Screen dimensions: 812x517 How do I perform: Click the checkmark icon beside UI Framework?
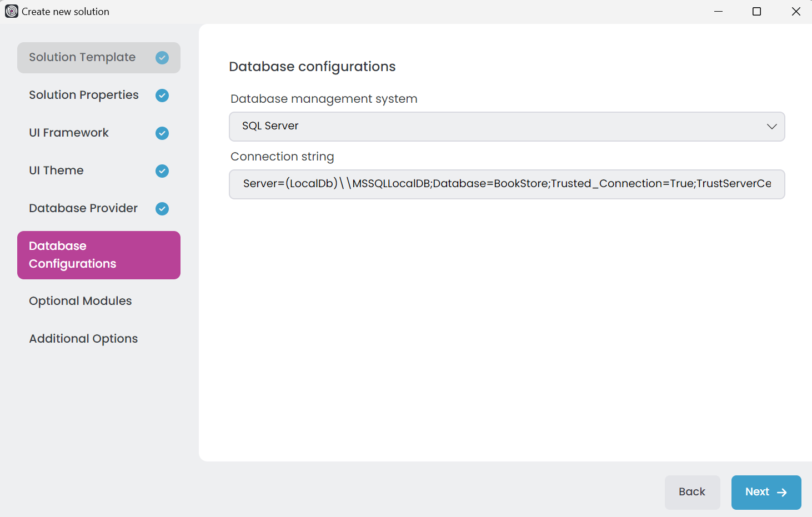click(162, 133)
